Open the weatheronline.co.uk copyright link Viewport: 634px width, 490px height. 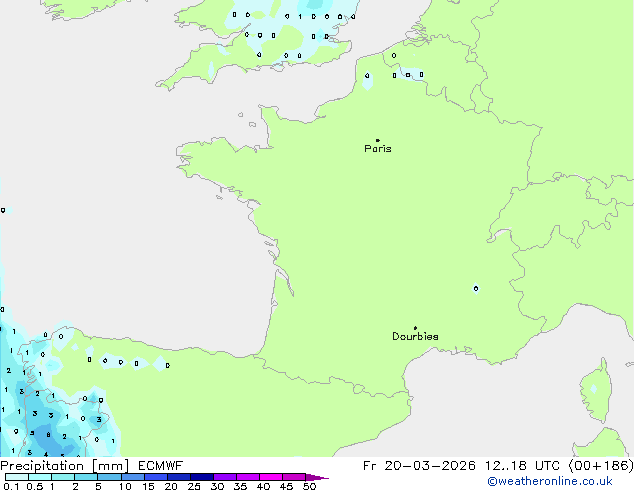[x=550, y=481]
